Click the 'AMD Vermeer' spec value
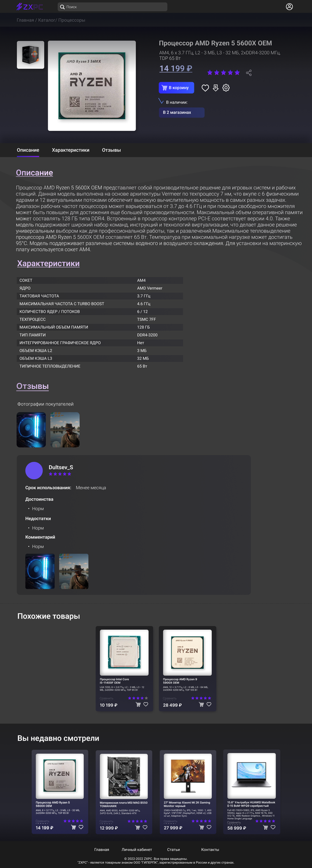This screenshot has height=868, width=312. pos(149,288)
